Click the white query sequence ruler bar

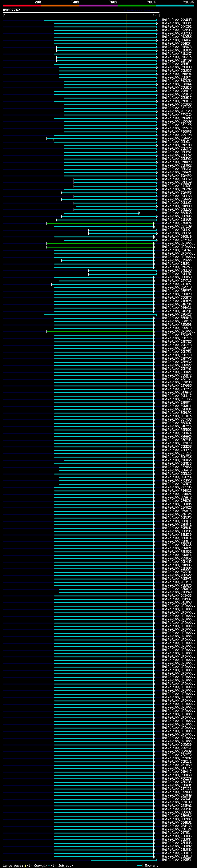click(x=81, y=13)
